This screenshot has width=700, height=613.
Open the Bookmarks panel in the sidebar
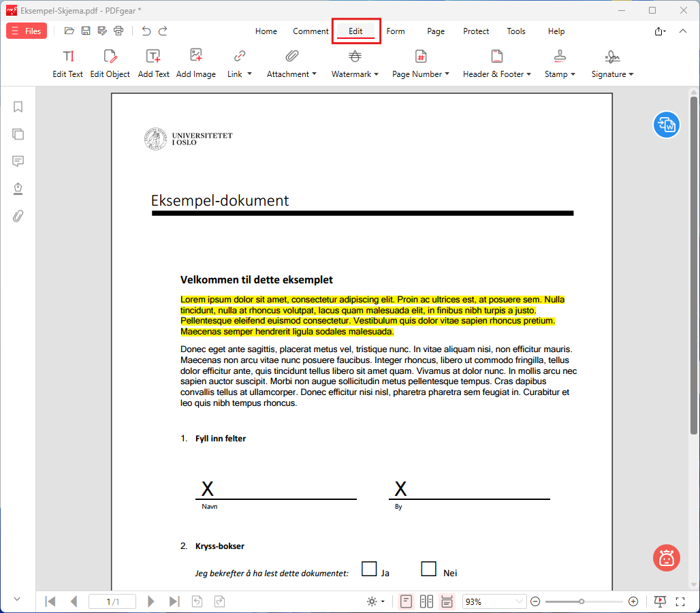point(18,107)
